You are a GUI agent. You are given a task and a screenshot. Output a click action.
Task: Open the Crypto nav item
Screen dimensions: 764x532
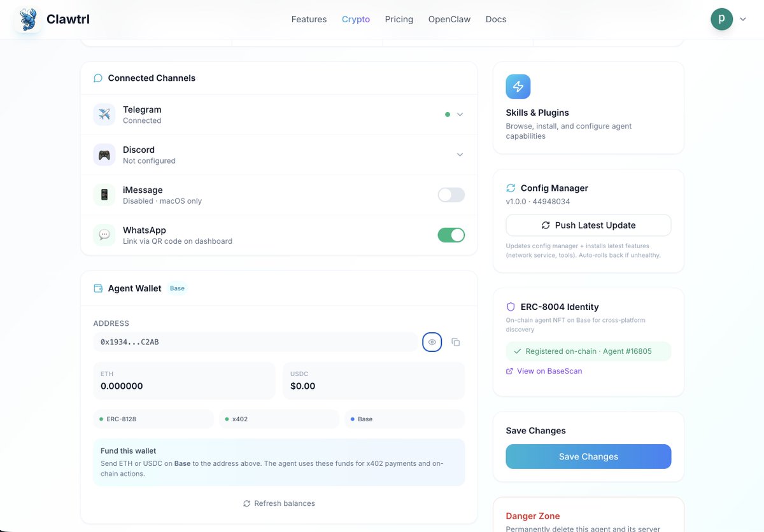(x=356, y=19)
